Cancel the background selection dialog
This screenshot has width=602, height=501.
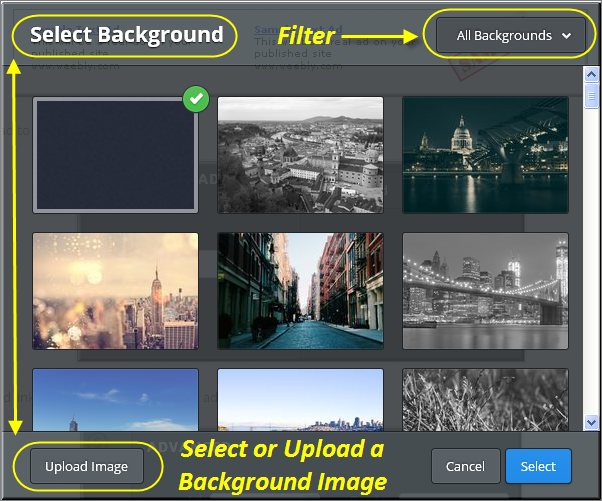click(465, 467)
